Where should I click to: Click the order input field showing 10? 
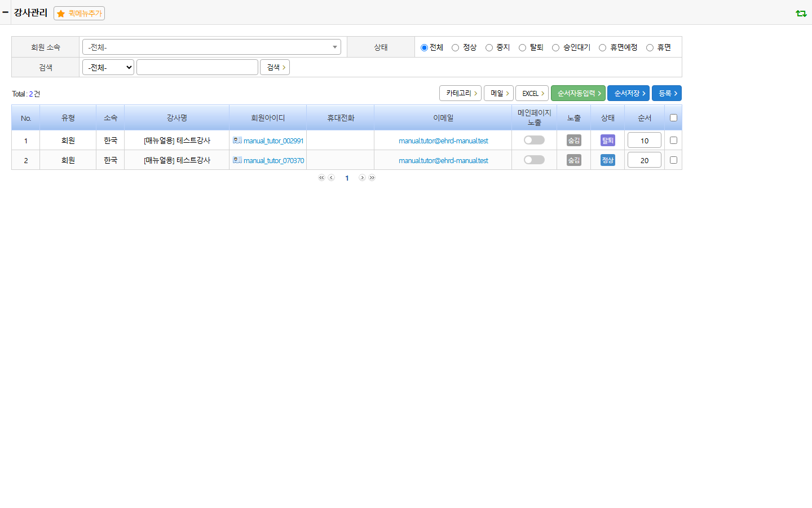click(645, 140)
